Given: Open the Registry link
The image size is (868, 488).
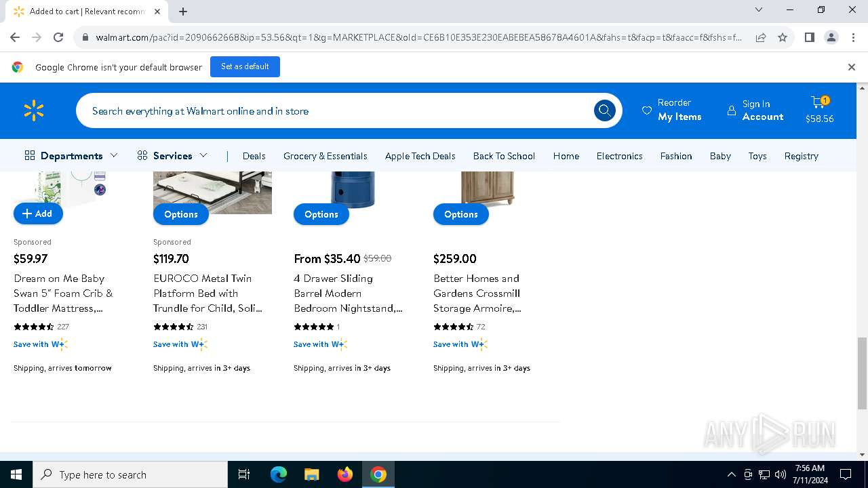Looking at the screenshot, I should (802, 156).
